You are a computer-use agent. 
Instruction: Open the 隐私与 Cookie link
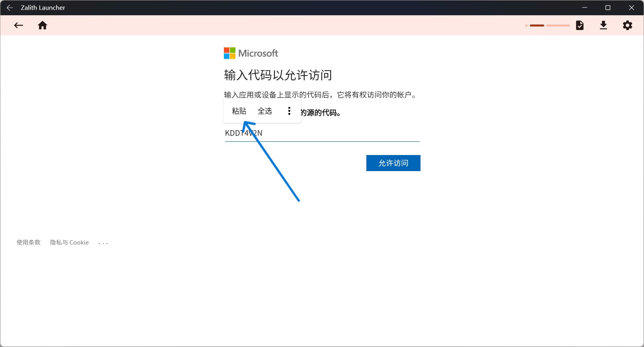pyautogui.click(x=69, y=242)
